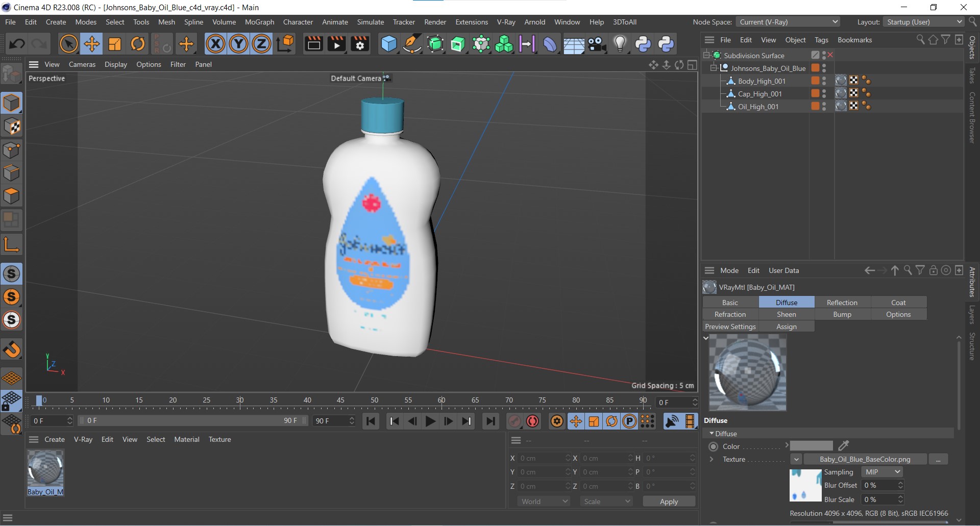Open the MoGraph Cloner icon

click(504, 44)
